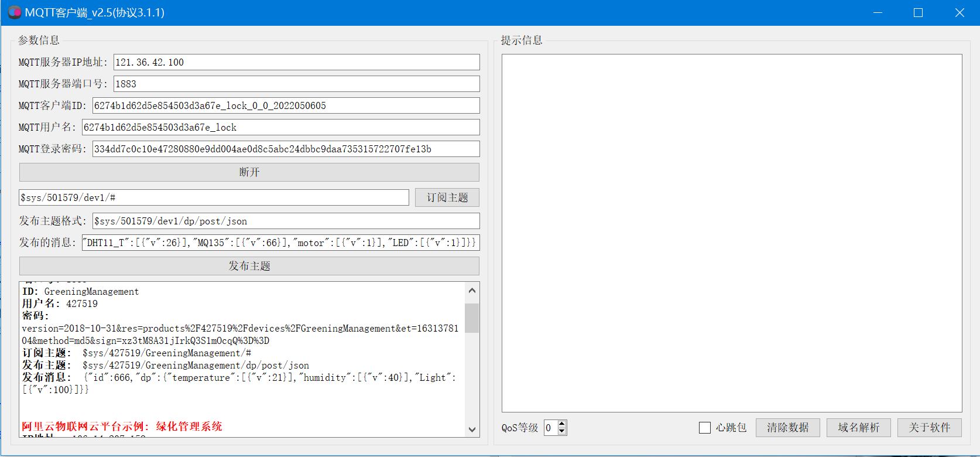Click inside the 提示信息 output area
980x457 pixels.
tap(732, 233)
